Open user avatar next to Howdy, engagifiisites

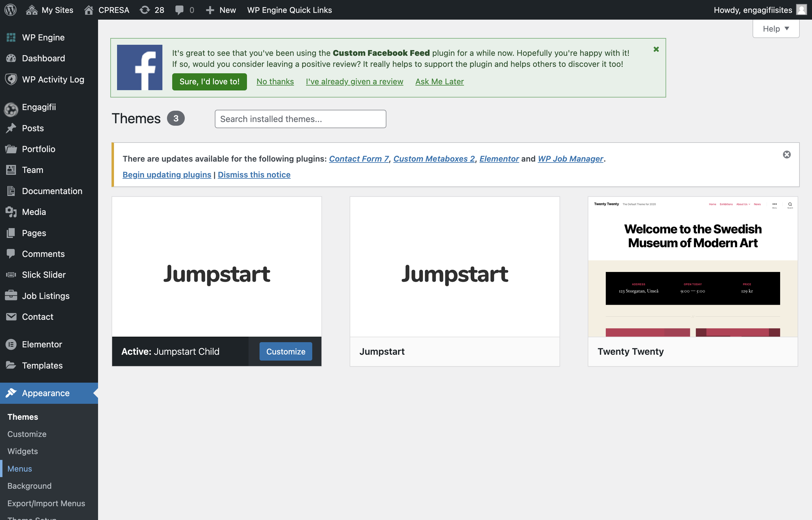[x=802, y=10]
